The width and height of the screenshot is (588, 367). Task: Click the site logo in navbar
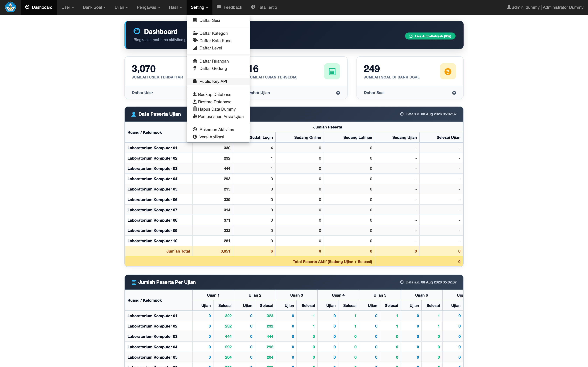pyautogui.click(x=10, y=7)
